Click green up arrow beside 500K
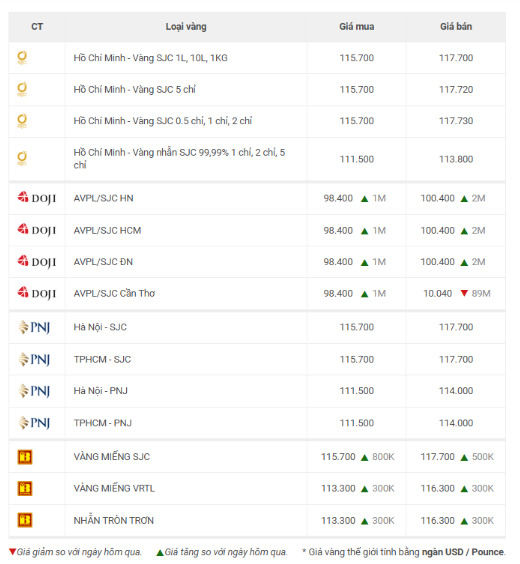 pyautogui.click(x=464, y=458)
